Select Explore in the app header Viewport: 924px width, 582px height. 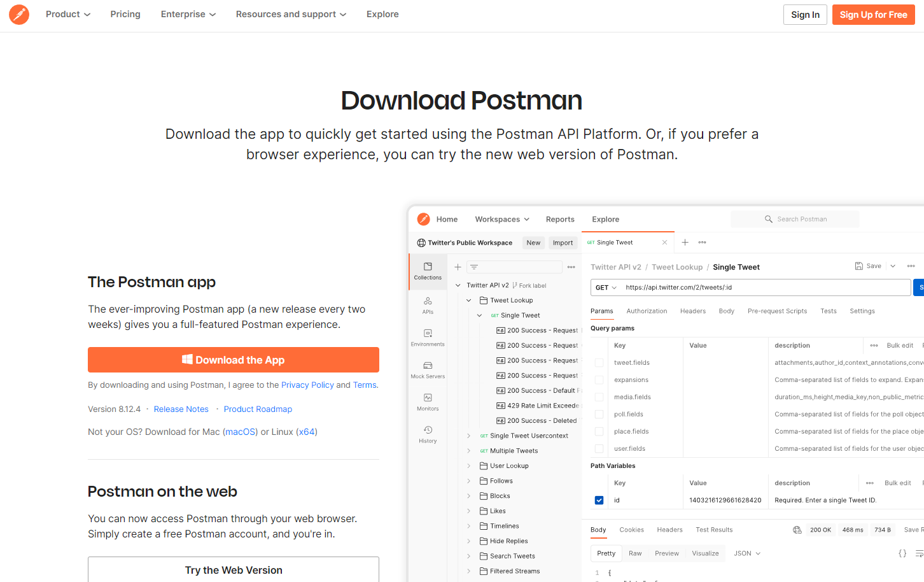605,219
